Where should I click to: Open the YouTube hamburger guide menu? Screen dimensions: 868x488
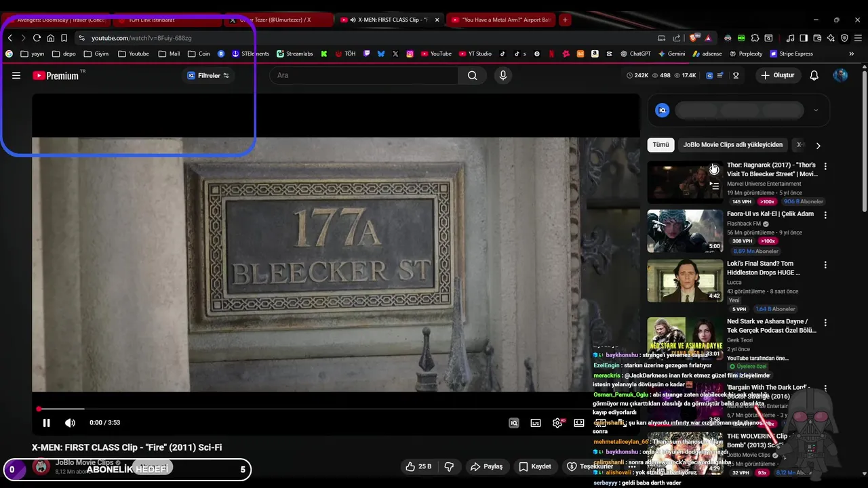pos(16,75)
